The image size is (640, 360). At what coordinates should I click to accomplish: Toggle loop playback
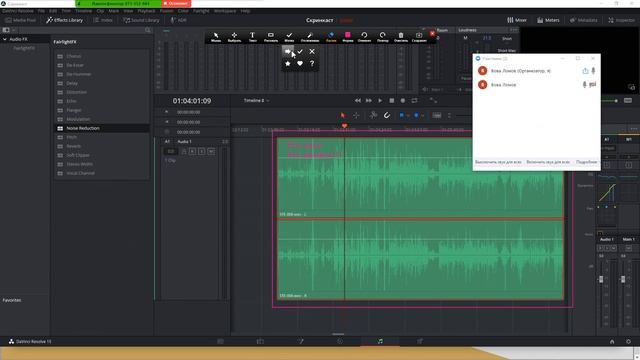[x=414, y=100]
